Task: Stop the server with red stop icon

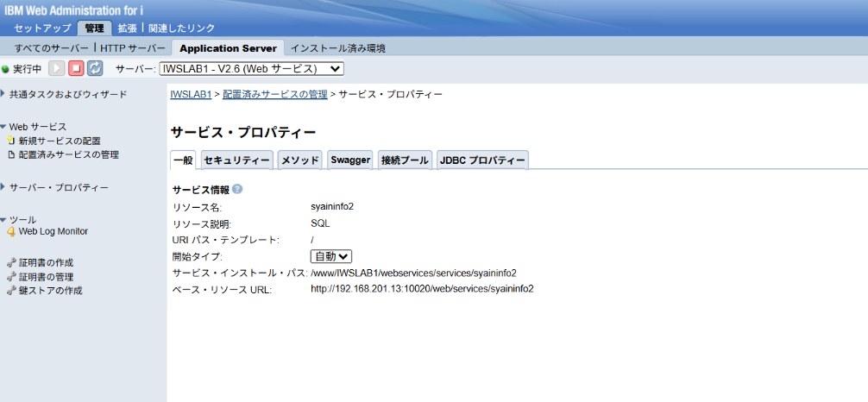Action: click(x=76, y=69)
